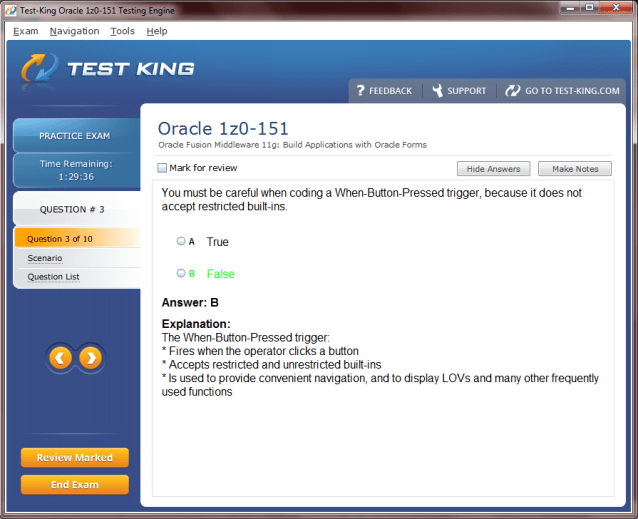Click the Oracle 1z0-151 exam title
This screenshot has height=519, width=638.
223,129
